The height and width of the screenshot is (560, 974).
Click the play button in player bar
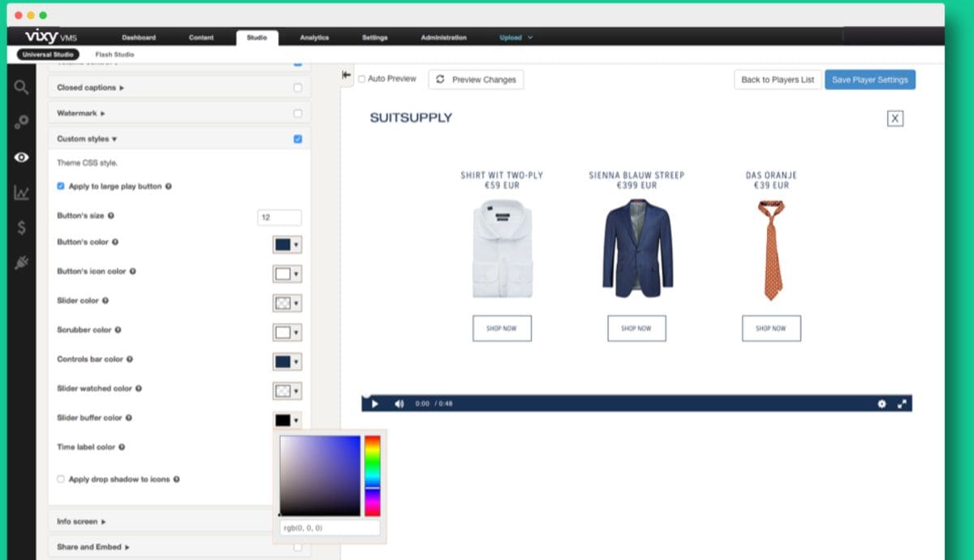374,403
